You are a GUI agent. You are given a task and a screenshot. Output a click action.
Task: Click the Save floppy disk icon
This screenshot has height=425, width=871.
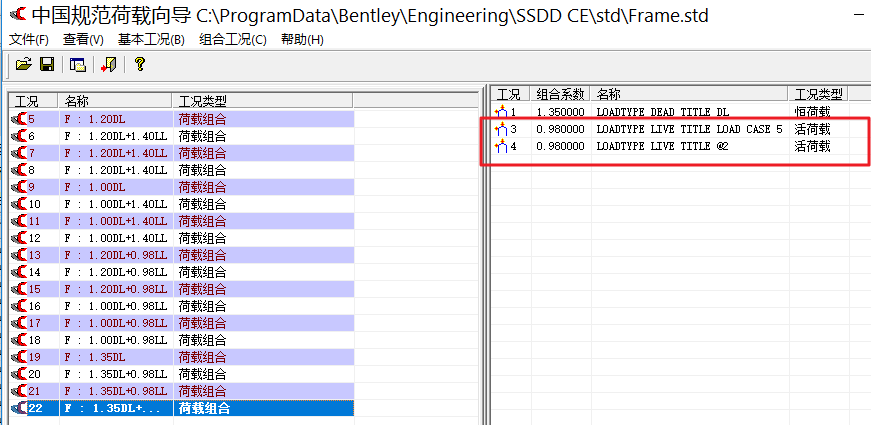point(46,64)
